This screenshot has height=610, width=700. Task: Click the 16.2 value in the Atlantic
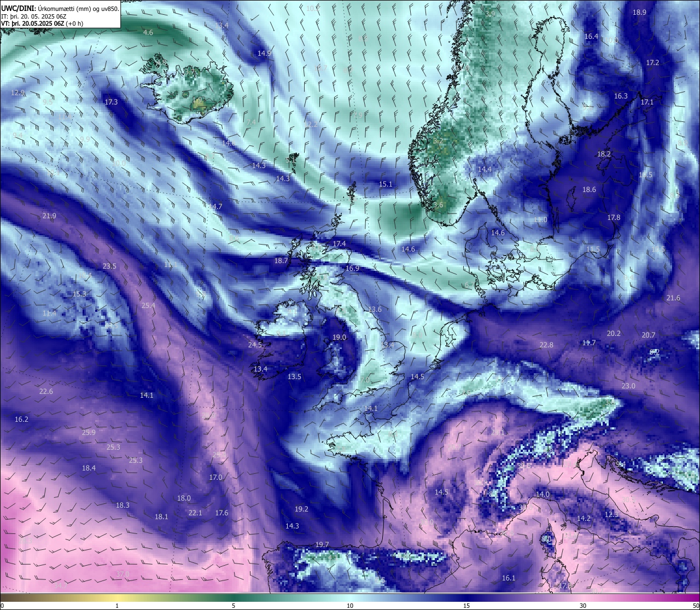click(x=21, y=419)
